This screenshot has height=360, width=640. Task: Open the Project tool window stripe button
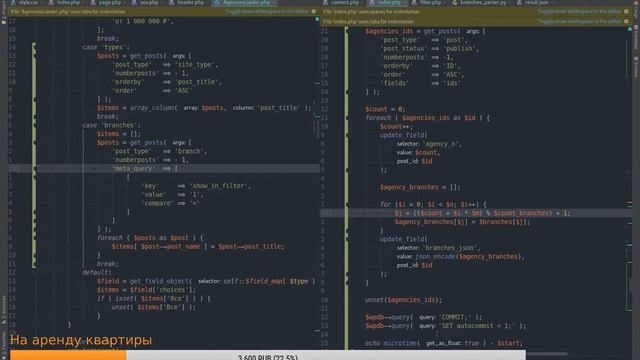(4, 13)
